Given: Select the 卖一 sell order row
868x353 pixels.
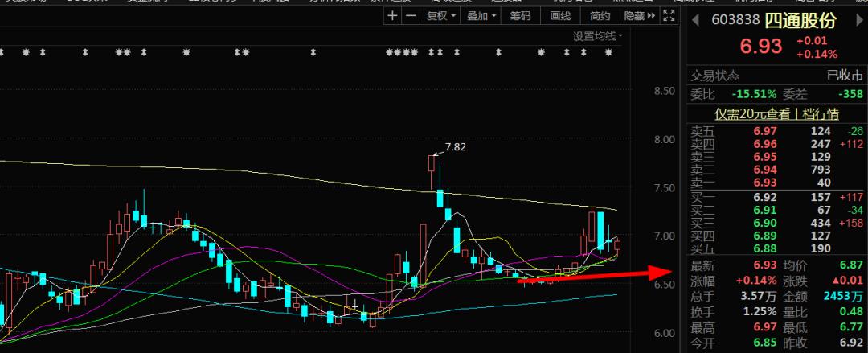Looking at the screenshot, I should pos(772,184).
